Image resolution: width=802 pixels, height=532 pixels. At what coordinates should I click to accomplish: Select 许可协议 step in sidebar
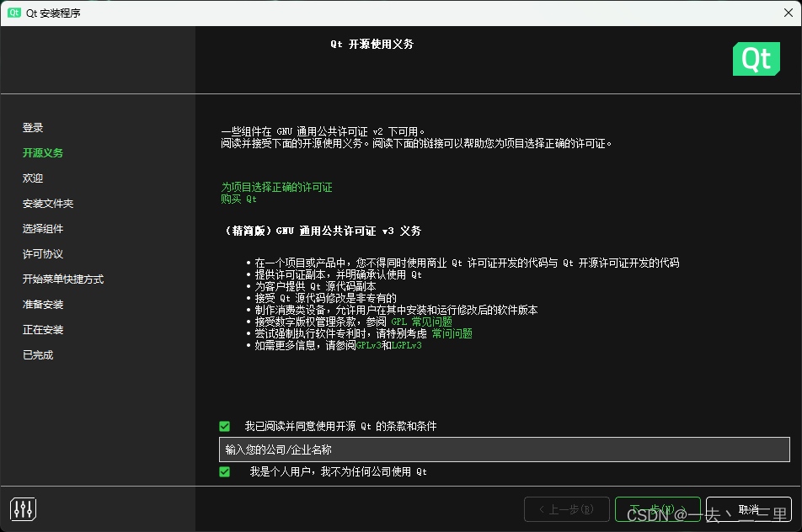tap(43, 254)
